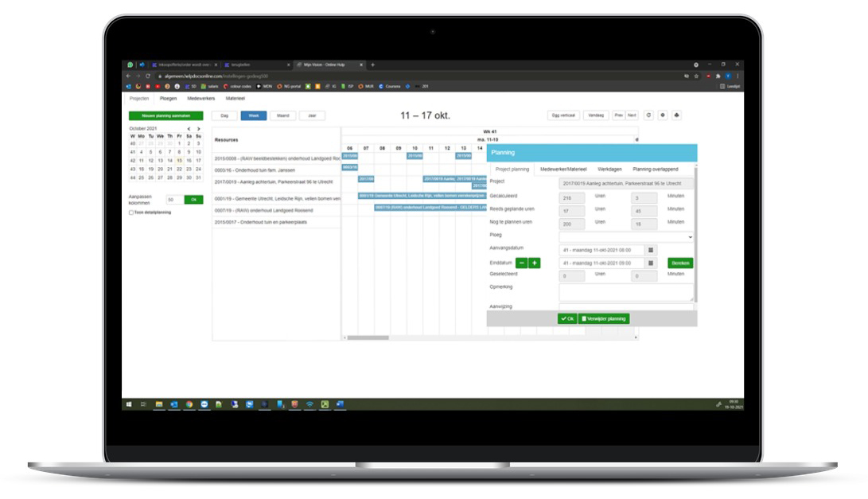Click the green plus button beside Einddatum

(x=534, y=263)
